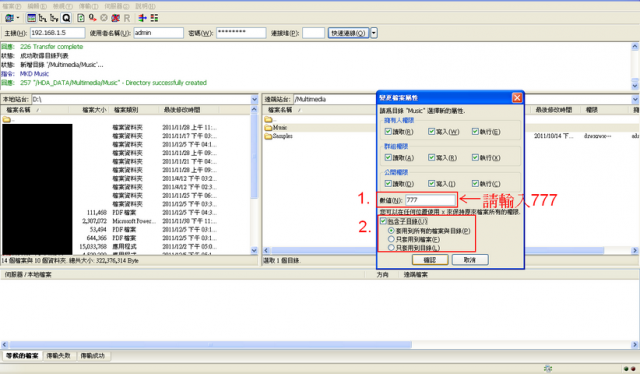Open the 檔案(F) menu
Image resolution: width=640 pixels, height=374 pixels.
tap(11, 6)
